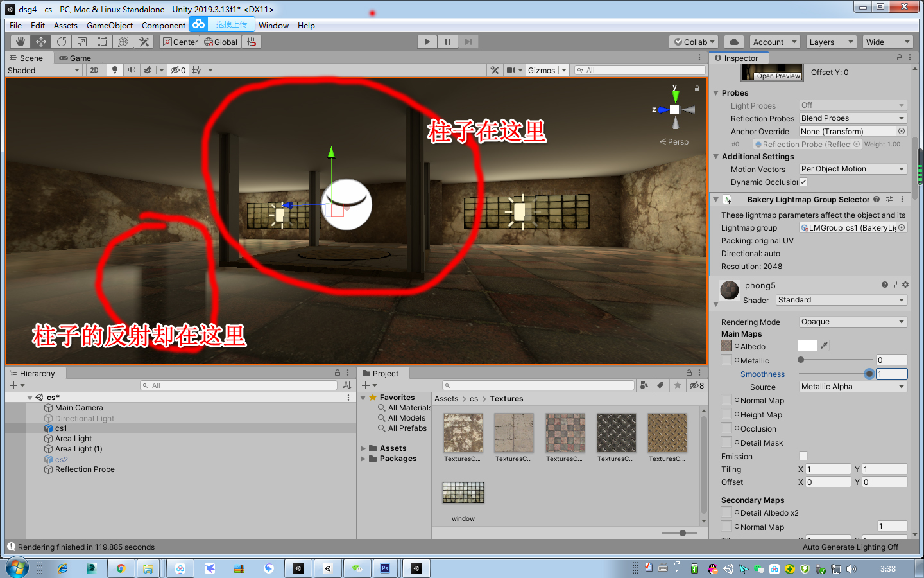Open custom editor tools button
This screenshot has height=578, width=924.
[144, 42]
